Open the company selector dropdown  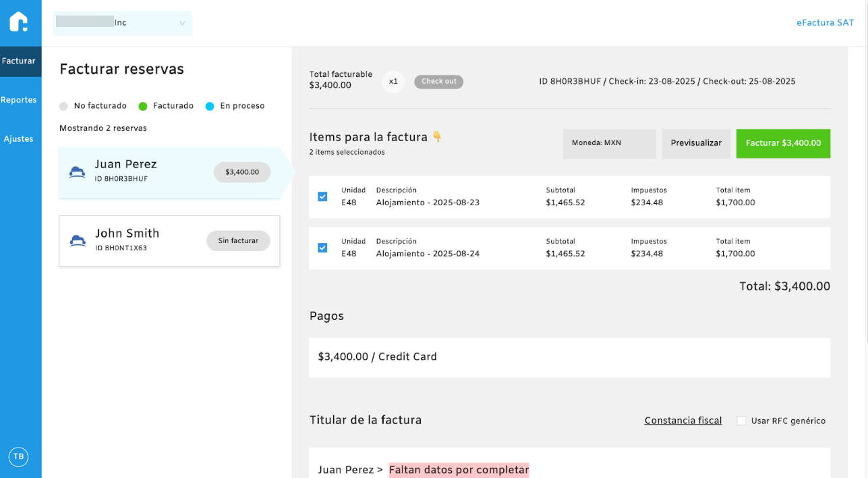pos(122,23)
